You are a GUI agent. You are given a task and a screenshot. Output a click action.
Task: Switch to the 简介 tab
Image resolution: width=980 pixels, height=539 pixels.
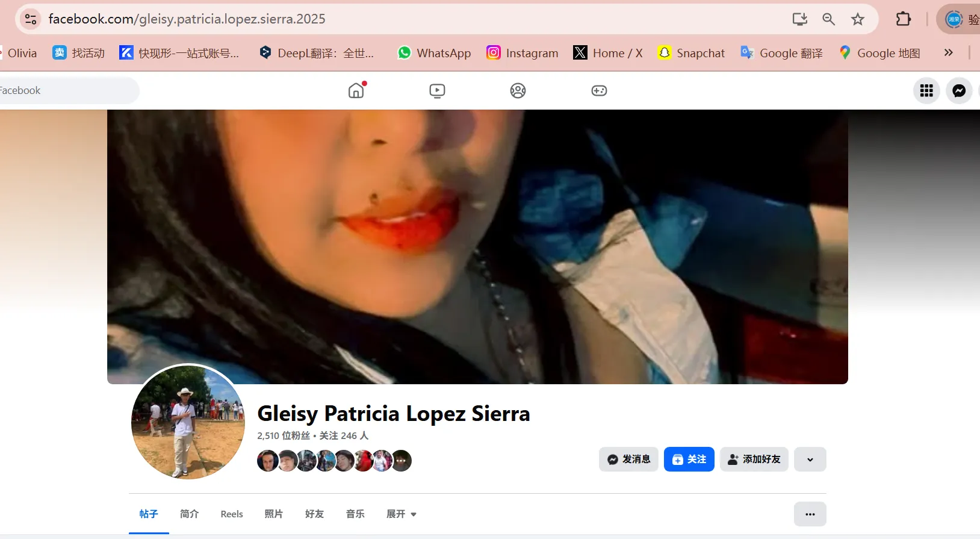point(189,514)
